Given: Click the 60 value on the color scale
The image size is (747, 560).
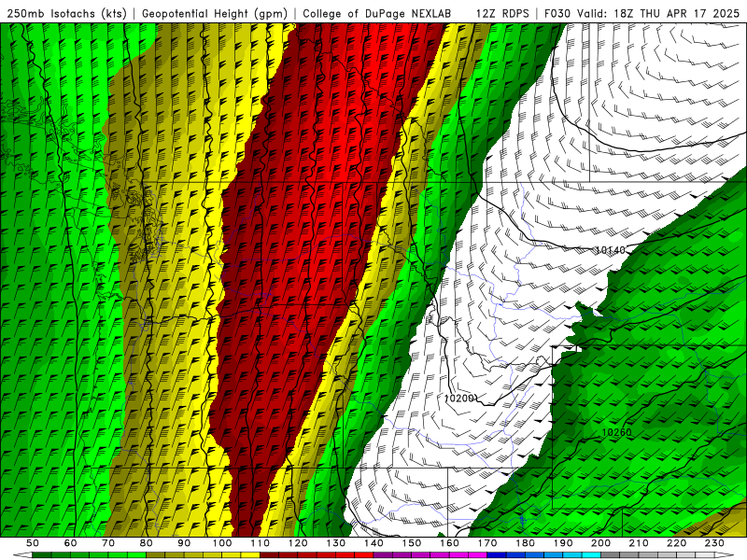Looking at the screenshot, I should (x=71, y=543).
